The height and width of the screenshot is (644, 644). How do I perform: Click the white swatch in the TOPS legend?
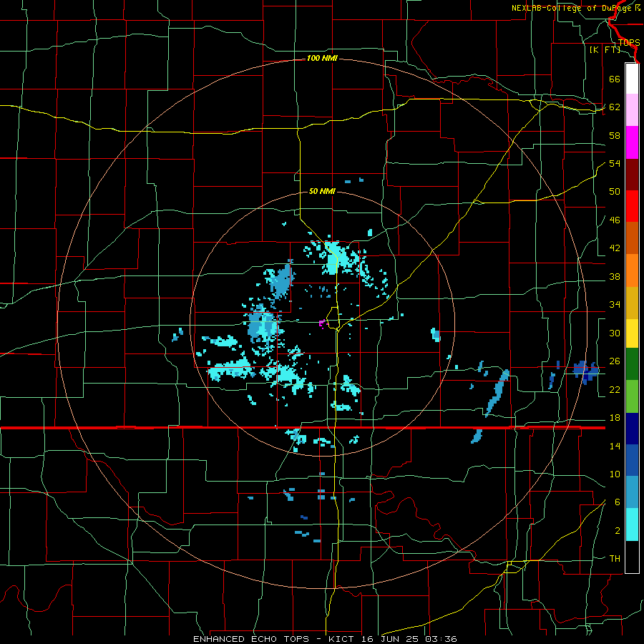coord(632,79)
